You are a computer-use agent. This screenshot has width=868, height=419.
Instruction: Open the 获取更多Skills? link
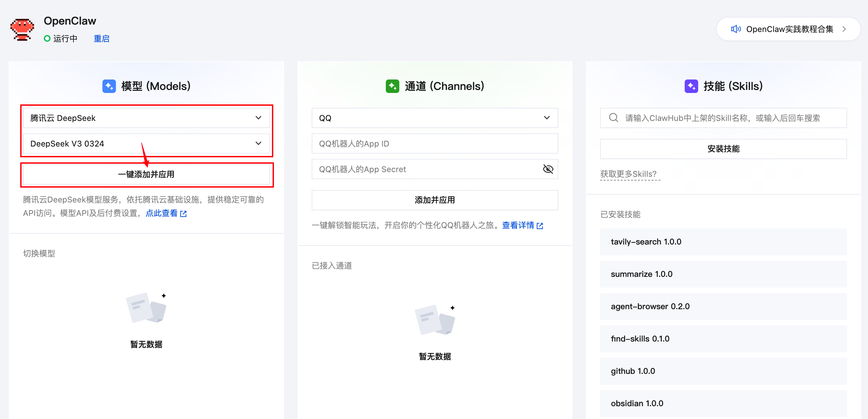pos(629,174)
